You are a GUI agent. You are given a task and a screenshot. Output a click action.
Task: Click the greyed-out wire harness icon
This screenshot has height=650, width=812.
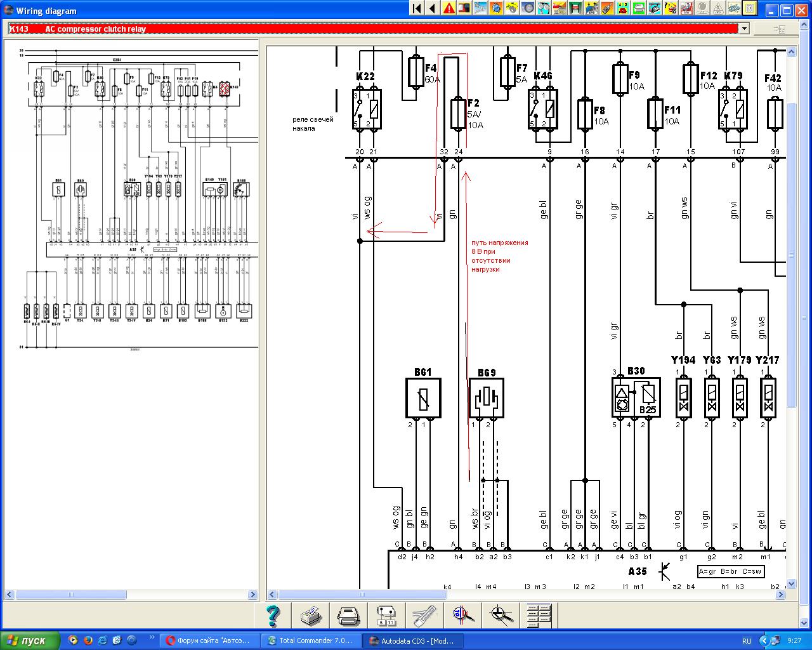[424, 615]
